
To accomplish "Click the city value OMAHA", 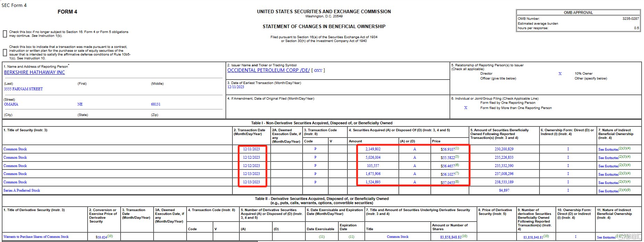I will click(11, 105).
